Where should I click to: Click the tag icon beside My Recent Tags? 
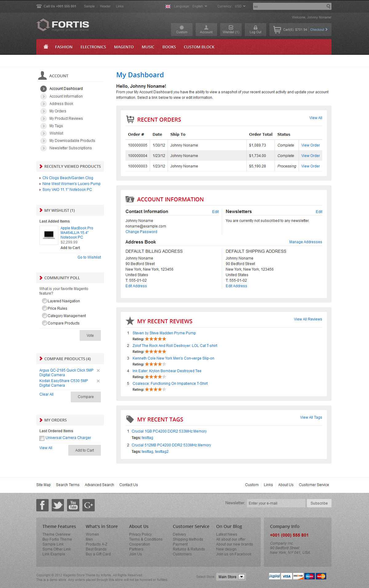click(x=130, y=419)
